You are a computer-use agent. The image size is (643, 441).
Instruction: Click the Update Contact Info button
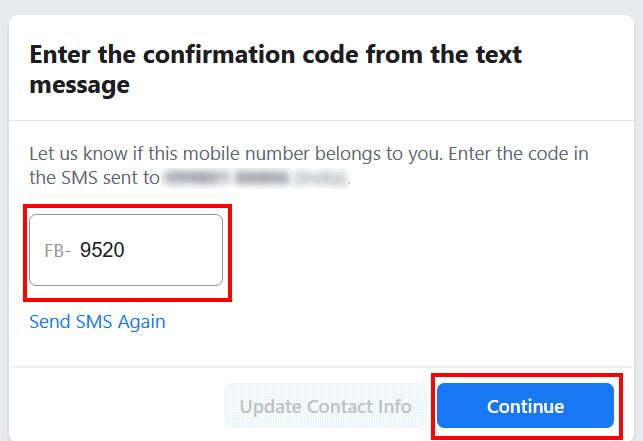coord(325,406)
